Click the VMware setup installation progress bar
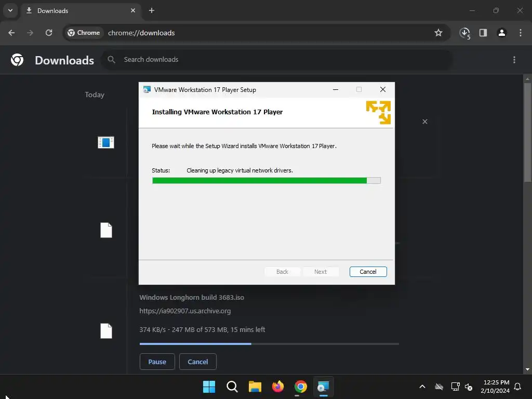The image size is (532, 399). point(267,180)
